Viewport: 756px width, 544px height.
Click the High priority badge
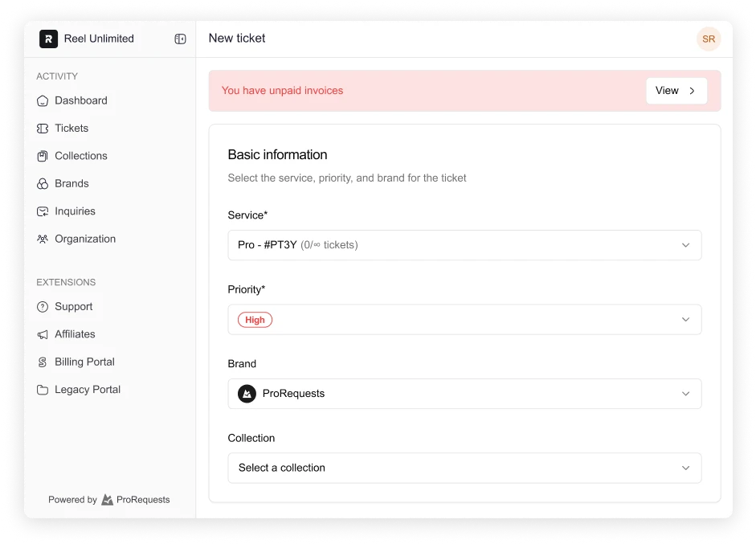click(x=255, y=320)
